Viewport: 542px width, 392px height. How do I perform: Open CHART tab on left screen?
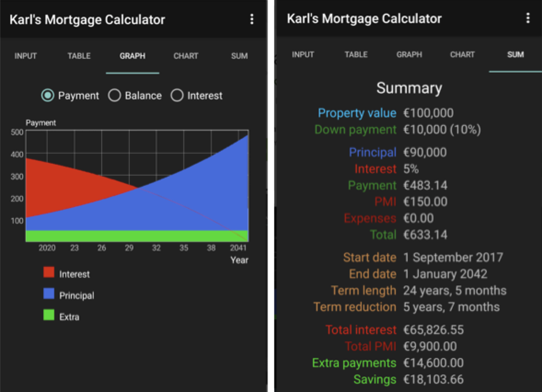[x=186, y=56]
